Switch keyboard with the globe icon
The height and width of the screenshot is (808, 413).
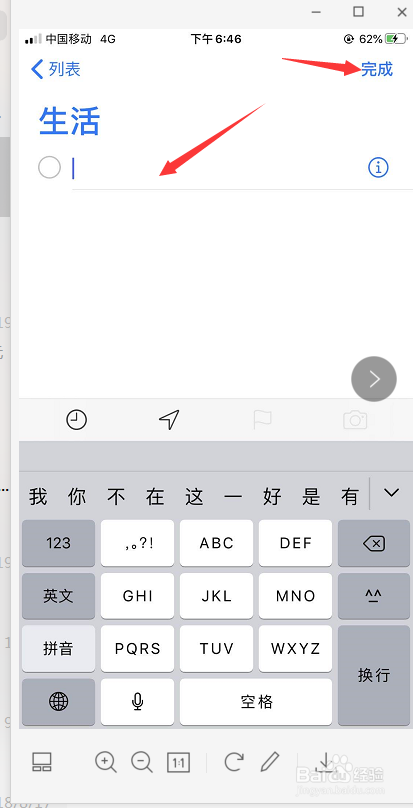(x=58, y=701)
